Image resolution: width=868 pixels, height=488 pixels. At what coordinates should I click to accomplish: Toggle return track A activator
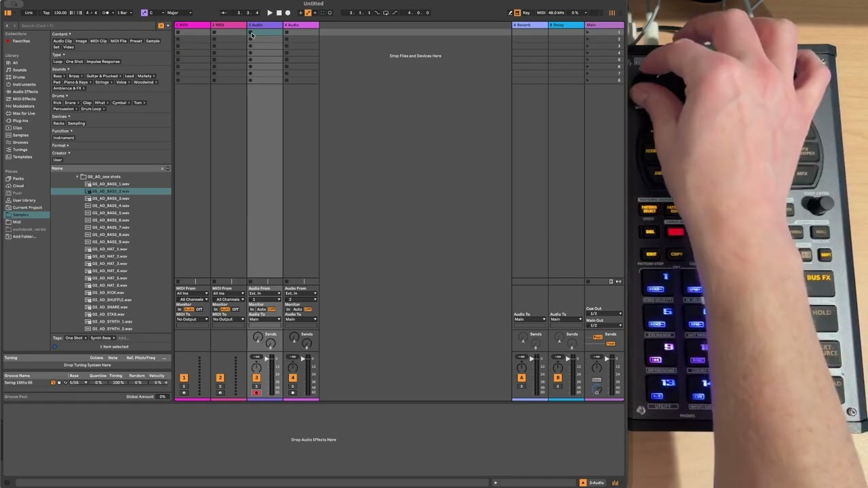521,378
